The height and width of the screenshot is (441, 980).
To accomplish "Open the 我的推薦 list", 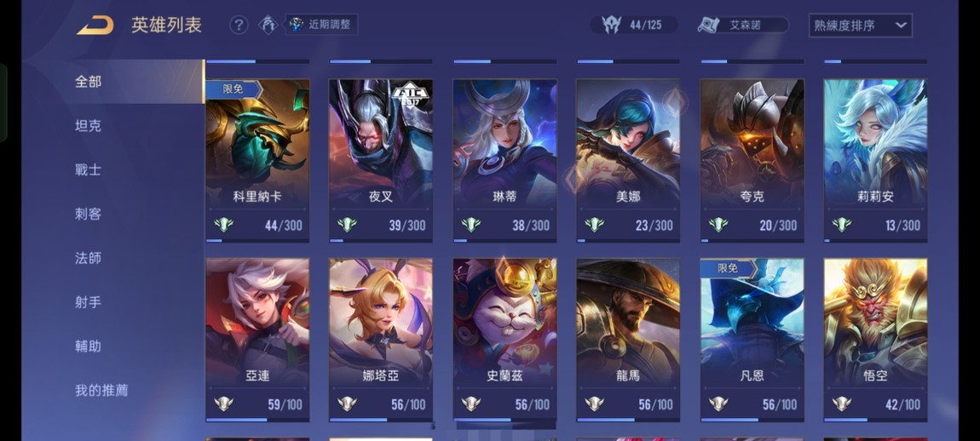I will coord(101,391).
